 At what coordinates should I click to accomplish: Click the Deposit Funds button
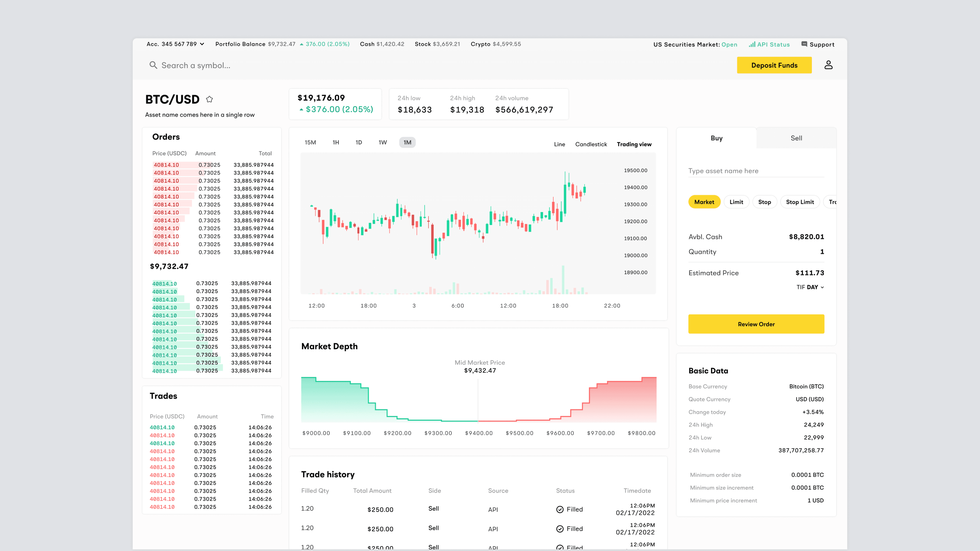click(774, 65)
